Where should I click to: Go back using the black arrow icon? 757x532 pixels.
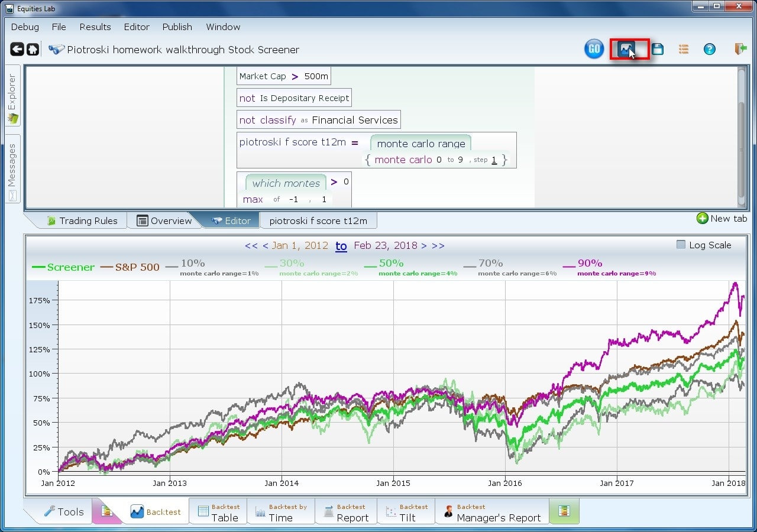coord(17,50)
